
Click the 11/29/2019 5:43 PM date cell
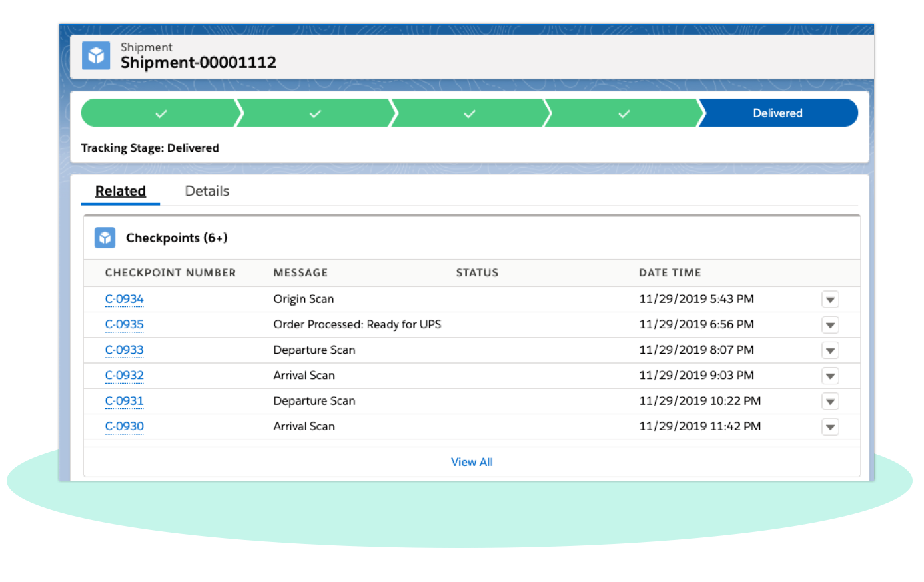(x=696, y=299)
